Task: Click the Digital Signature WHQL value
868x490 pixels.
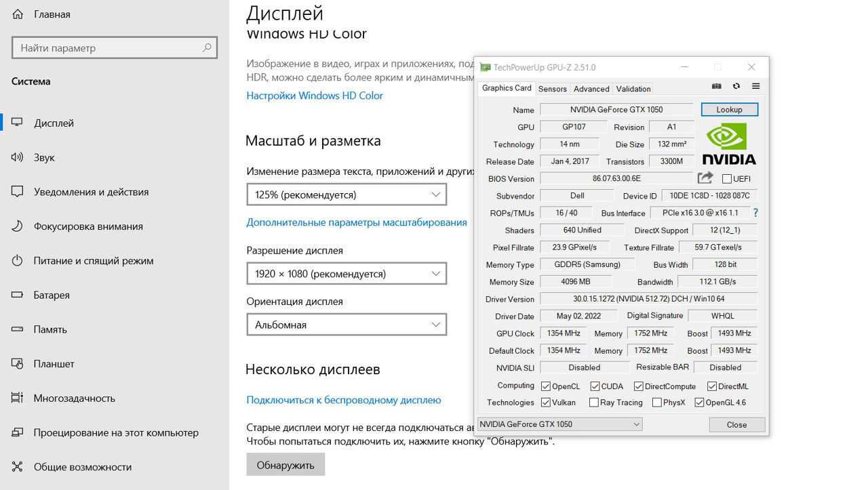Action: point(723,316)
